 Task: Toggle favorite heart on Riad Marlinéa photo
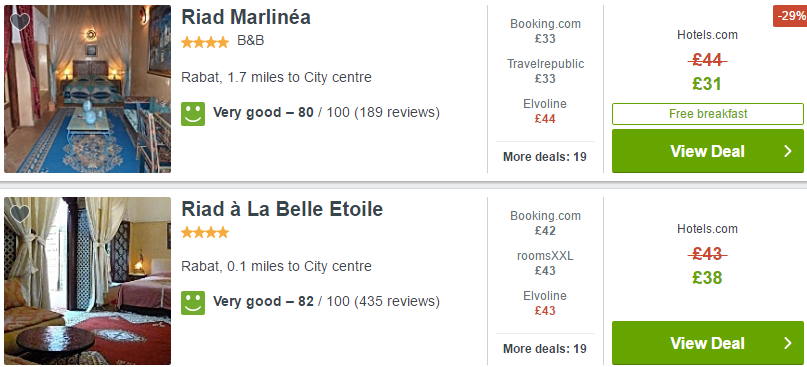20,22
